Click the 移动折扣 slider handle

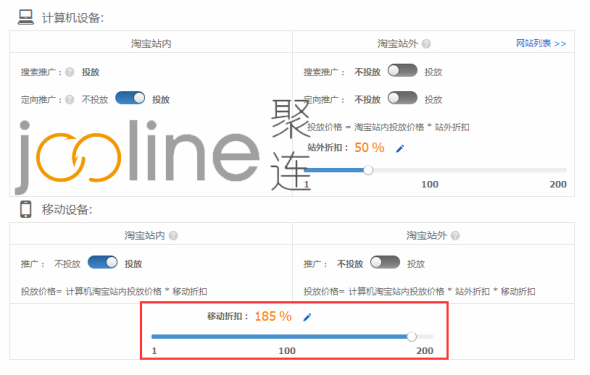412,336
